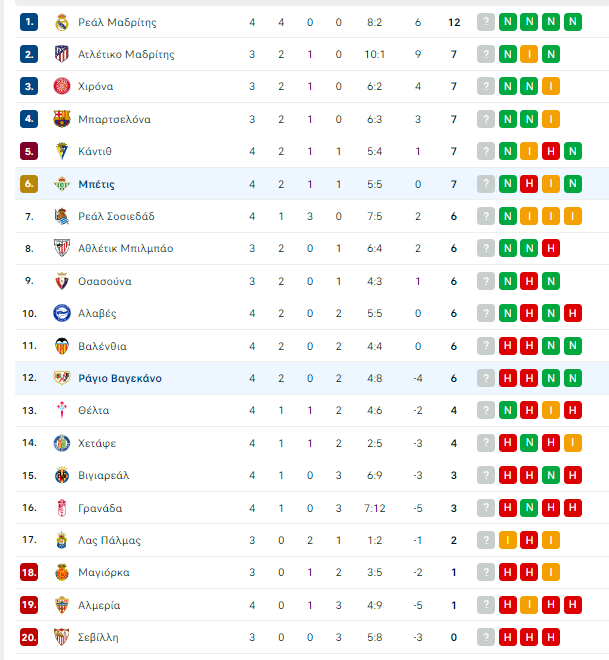Click the Sevilla club crest icon

[62, 637]
